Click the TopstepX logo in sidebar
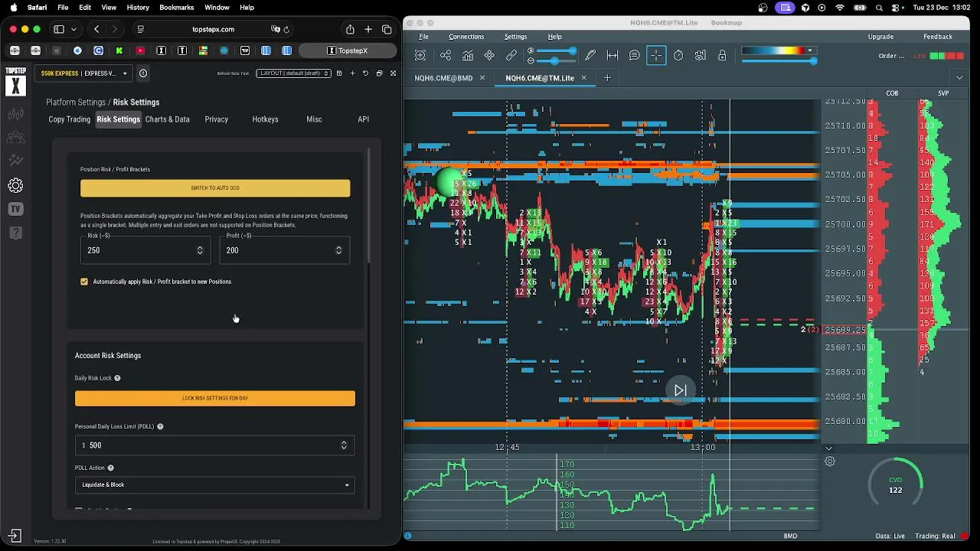The width and height of the screenshot is (980, 551). pos(15,81)
